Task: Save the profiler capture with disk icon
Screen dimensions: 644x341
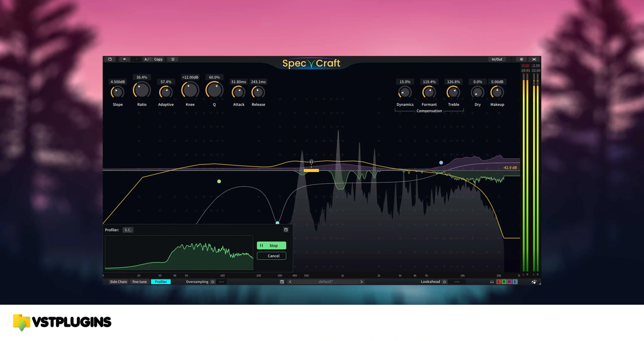Action: coord(286,230)
